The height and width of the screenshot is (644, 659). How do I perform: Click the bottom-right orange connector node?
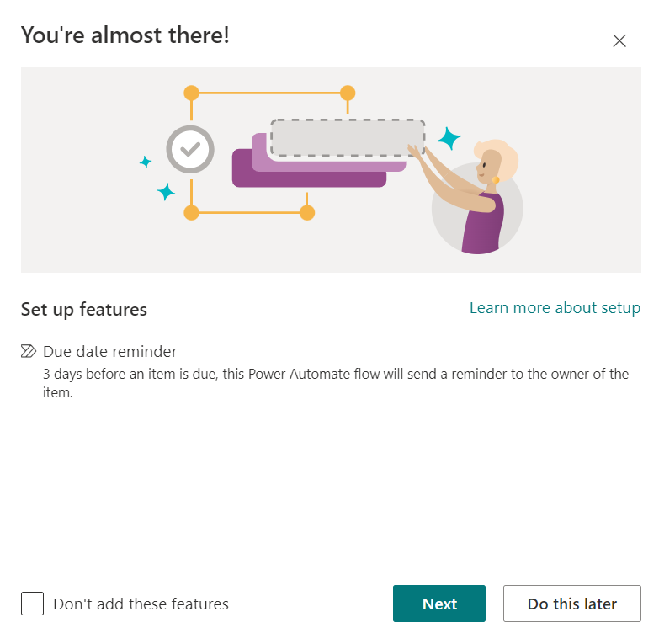tap(307, 213)
